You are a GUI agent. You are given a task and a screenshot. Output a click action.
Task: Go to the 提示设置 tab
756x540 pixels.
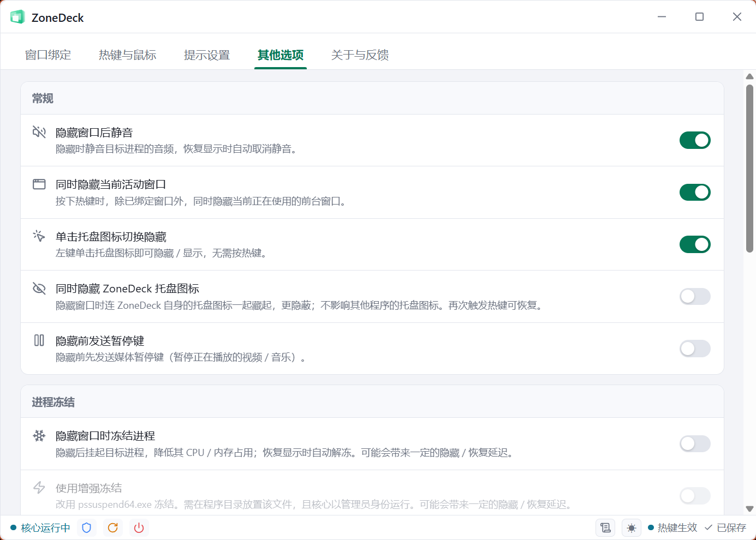tap(207, 55)
